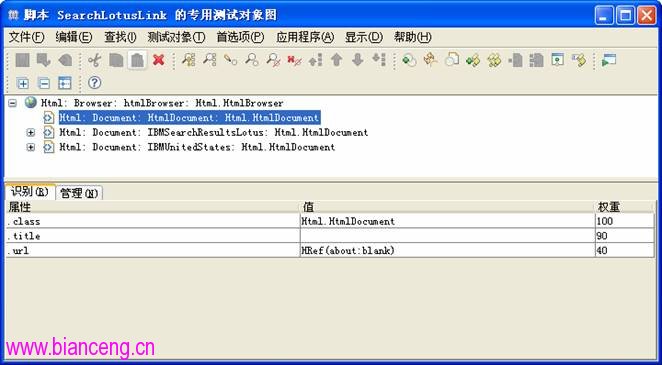The image size is (662, 365).
Task: Expand the IBMUnitedStates document node
Action: tap(30, 147)
